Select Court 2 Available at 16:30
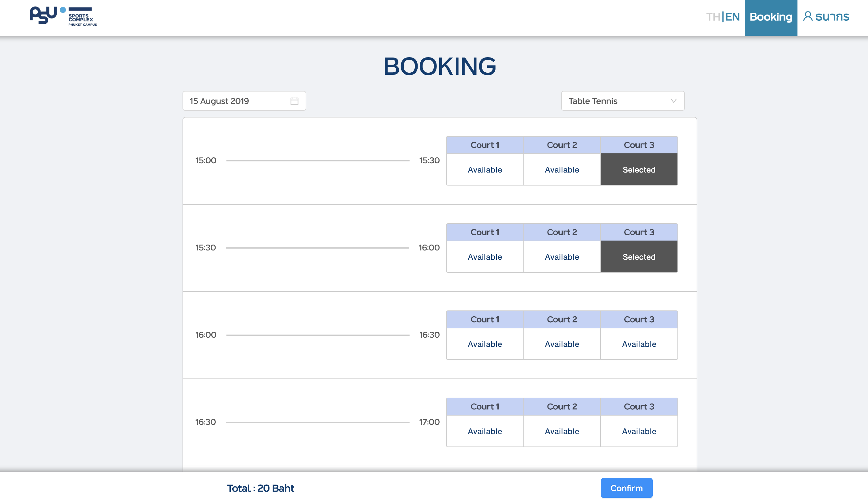The image size is (868, 504). (562, 431)
